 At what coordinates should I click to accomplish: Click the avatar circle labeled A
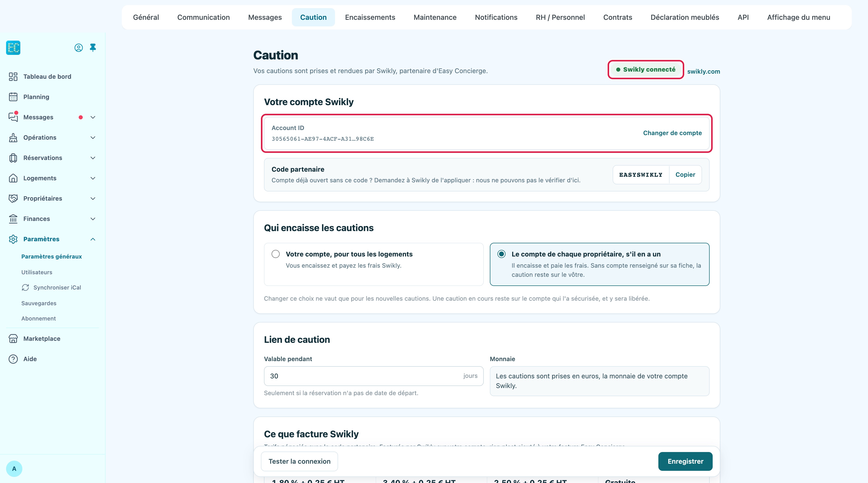tap(14, 469)
